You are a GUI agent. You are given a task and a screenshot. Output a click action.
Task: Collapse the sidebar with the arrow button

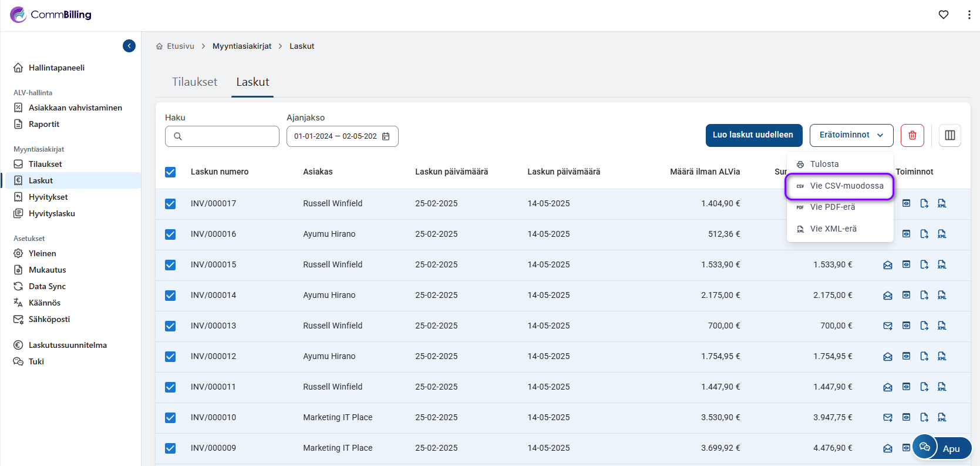(129, 46)
